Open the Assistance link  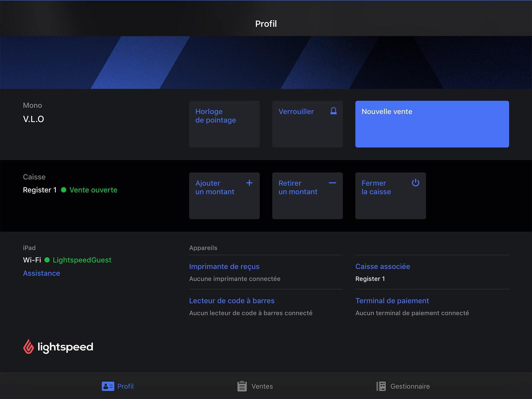(42, 273)
